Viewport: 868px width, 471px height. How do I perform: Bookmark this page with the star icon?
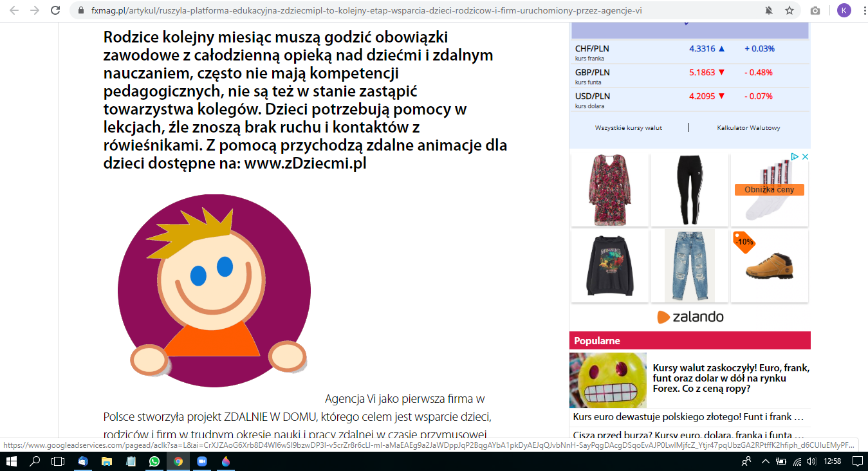click(x=789, y=11)
